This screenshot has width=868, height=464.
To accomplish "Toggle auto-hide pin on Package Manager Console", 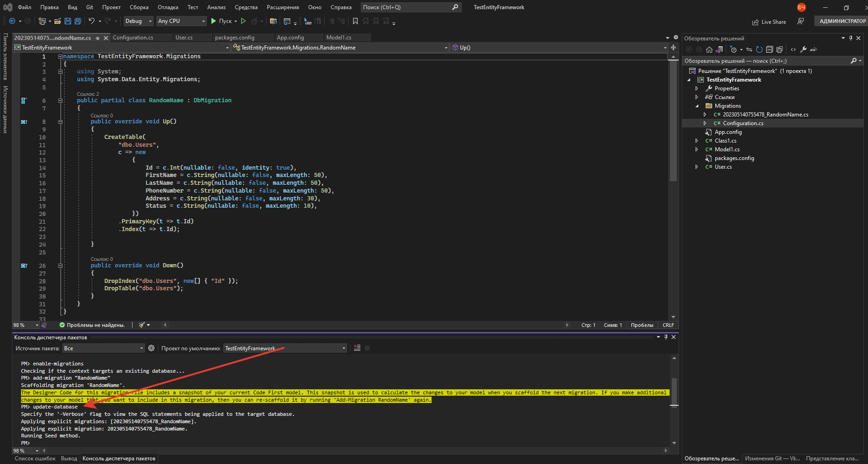I will 666,337.
